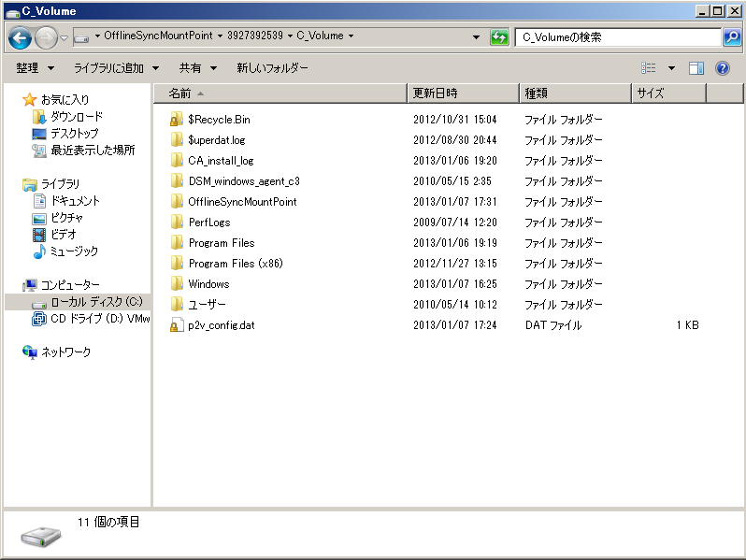Expand the view options dropdown arrow

click(671, 68)
